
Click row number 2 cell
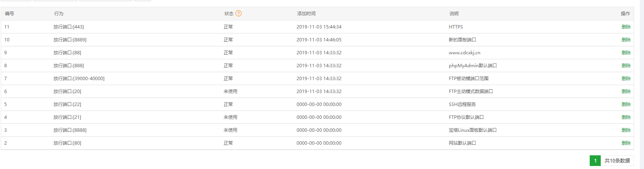click(5, 143)
